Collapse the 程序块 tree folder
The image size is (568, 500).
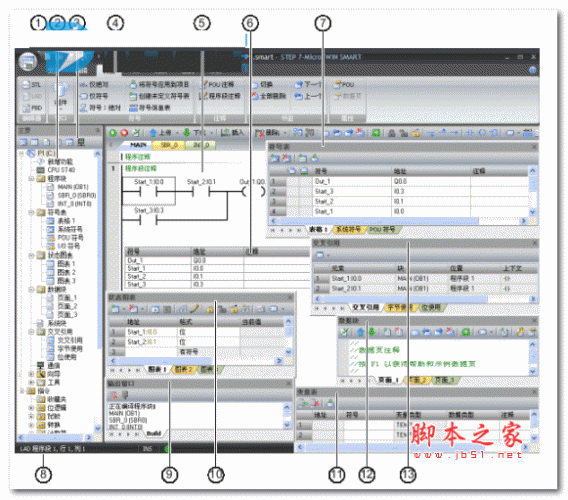(x=32, y=179)
